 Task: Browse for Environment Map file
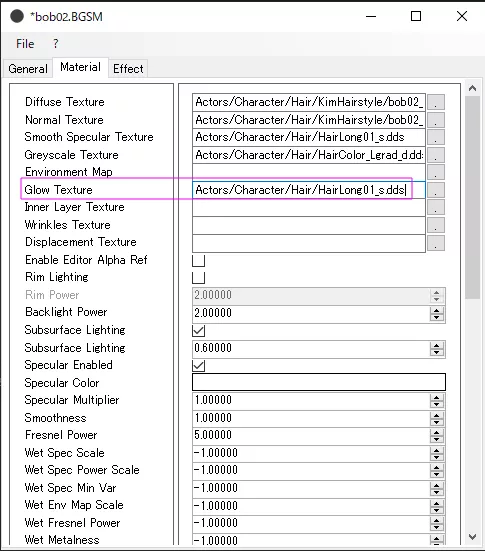pyautogui.click(x=436, y=173)
